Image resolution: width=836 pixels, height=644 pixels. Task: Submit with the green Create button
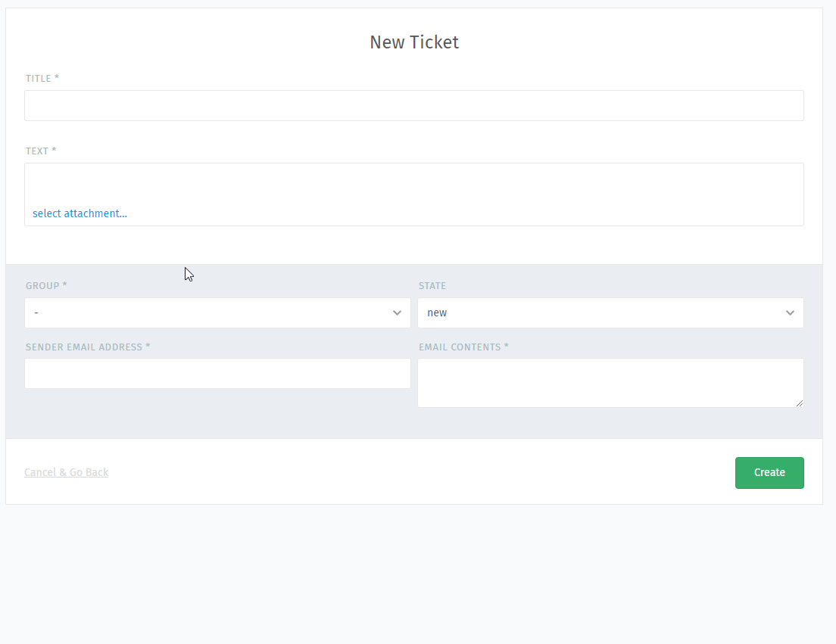pos(769,472)
